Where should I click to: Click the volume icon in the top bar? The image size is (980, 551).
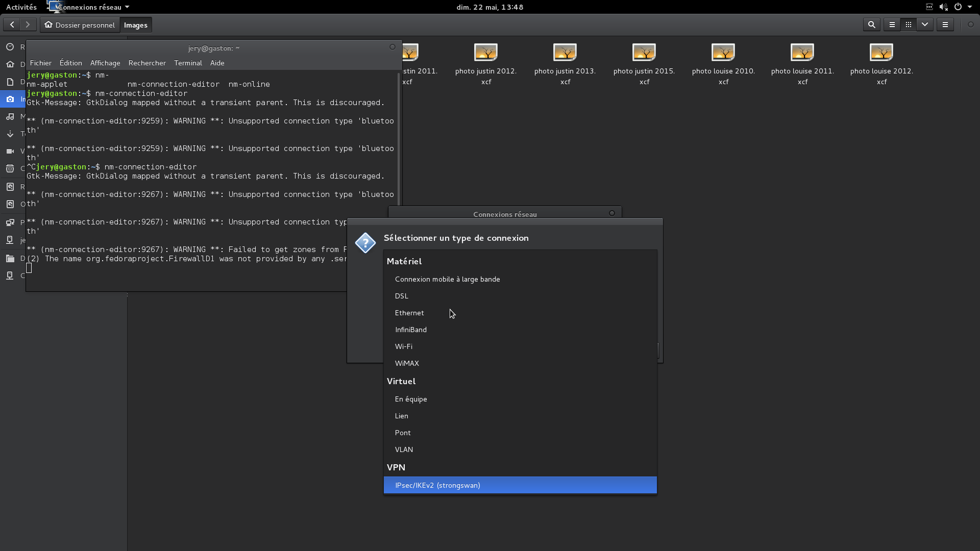(x=943, y=7)
